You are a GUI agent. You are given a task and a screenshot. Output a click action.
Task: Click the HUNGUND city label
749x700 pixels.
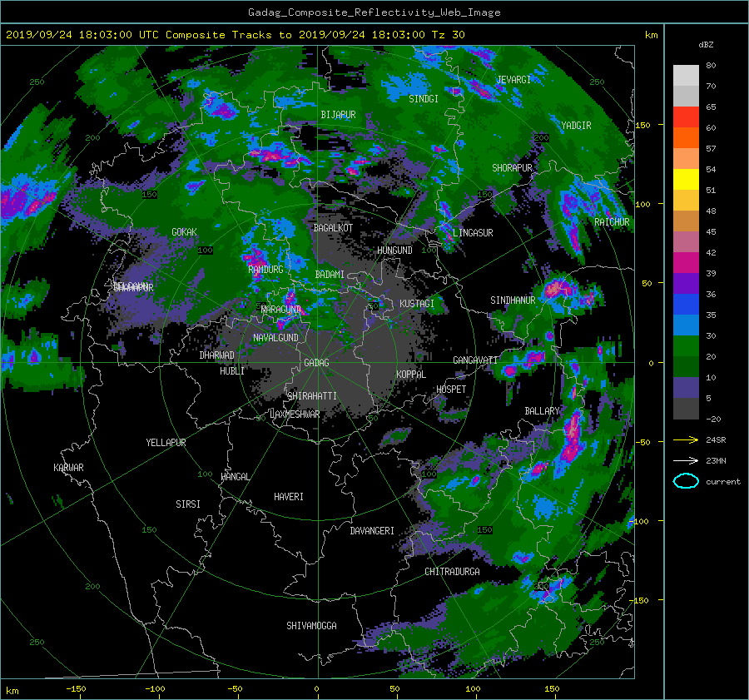(x=394, y=251)
